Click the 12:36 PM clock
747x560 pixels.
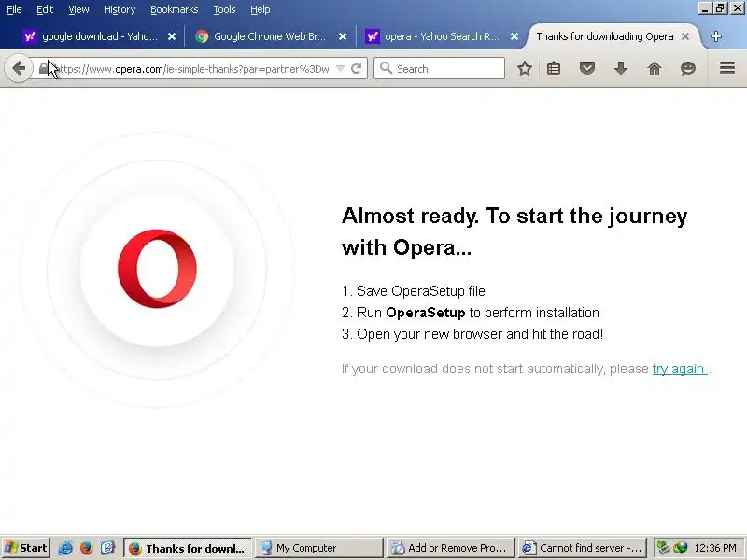click(715, 548)
